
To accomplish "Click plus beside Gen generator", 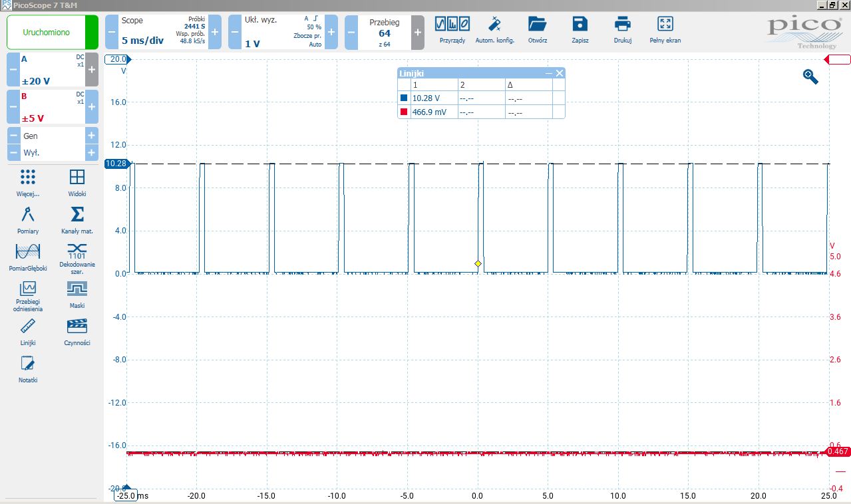I will [92, 136].
